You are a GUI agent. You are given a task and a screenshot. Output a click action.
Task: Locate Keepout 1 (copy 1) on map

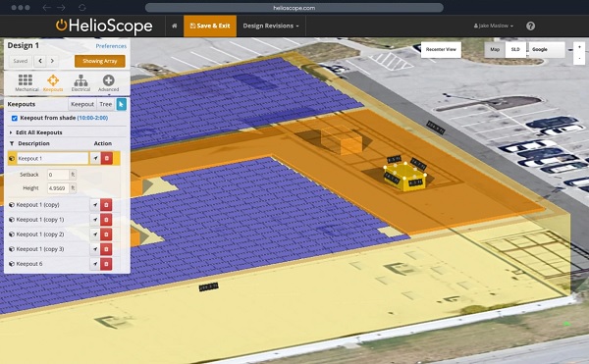click(95, 220)
